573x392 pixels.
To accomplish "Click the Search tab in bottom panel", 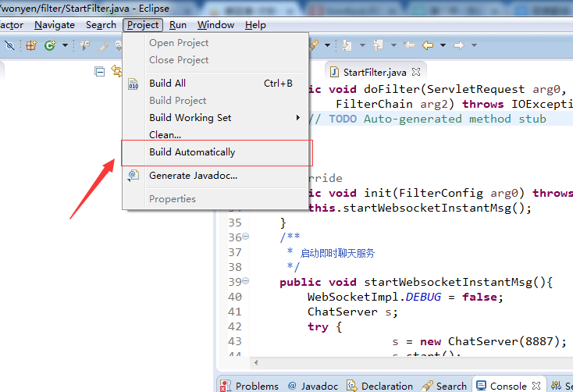I will coord(444,386).
